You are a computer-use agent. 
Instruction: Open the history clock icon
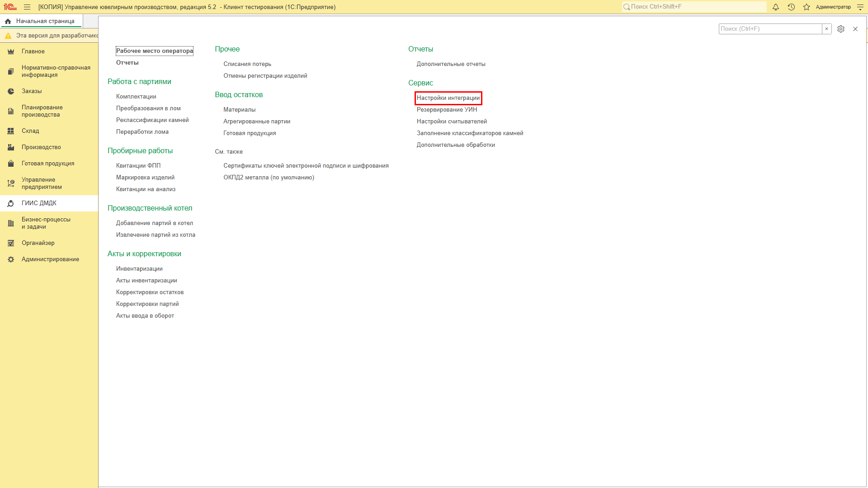coord(791,7)
